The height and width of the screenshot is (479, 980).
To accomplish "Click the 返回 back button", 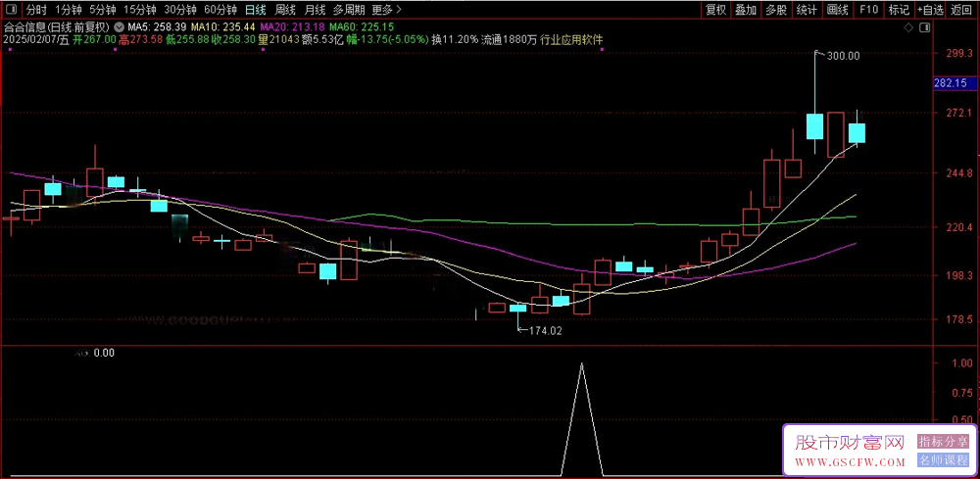I will (x=960, y=9).
